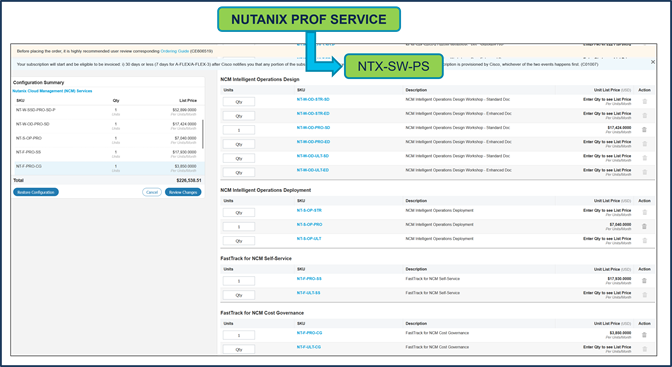This screenshot has height=367, width=672.
Task: Click FastTrack for NCM Self-Service heading
Action: 256,259
